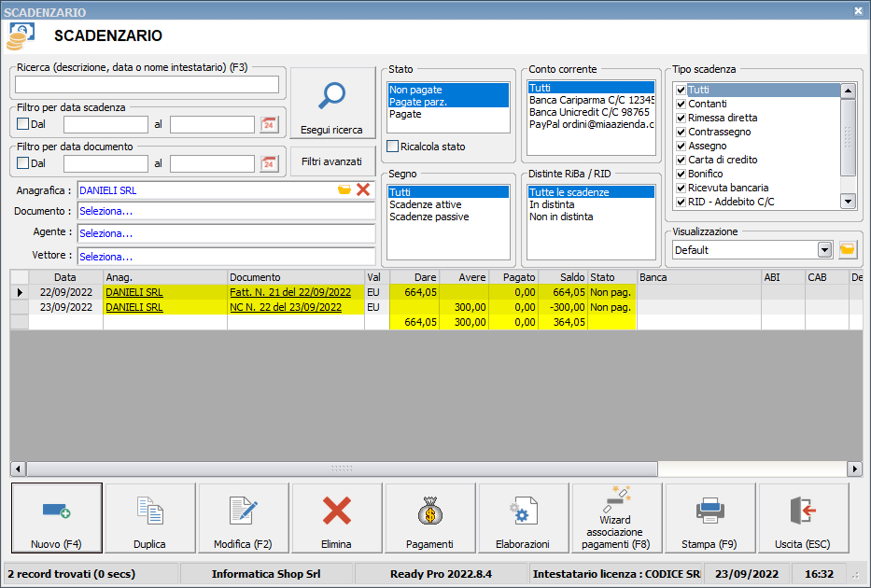Click horizontal scrollbar thumb of grid
Viewport: 871px width, 588px height.
(x=343, y=469)
